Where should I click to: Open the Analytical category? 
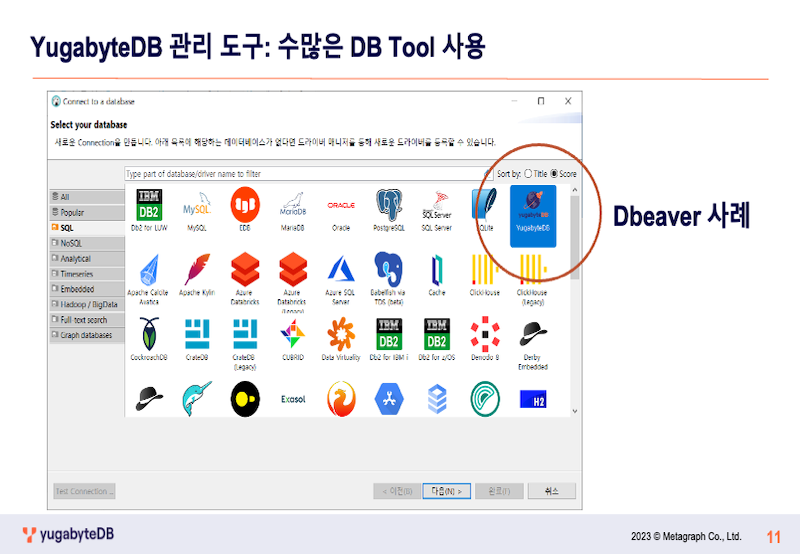tap(87, 258)
